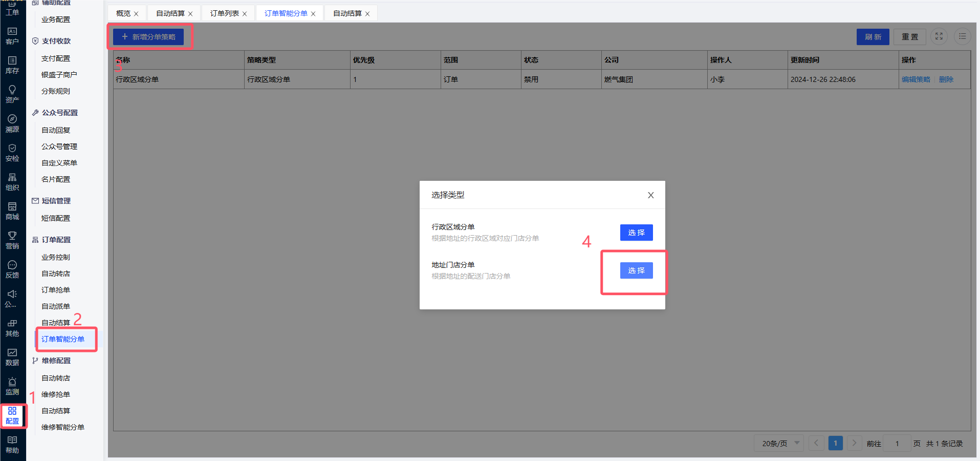
Task: Open 自定义菜单 menu item
Action: coord(59,163)
